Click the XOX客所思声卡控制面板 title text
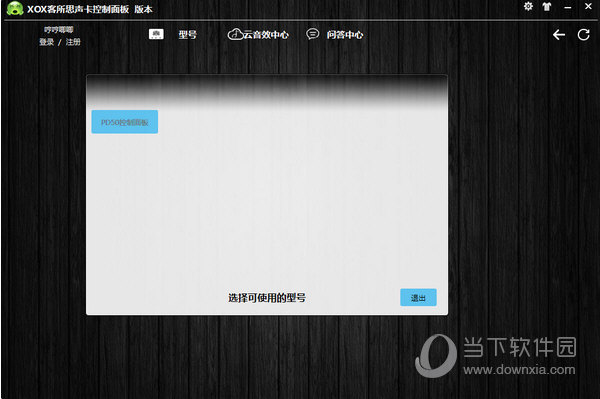600x399 pixels. 78,9
